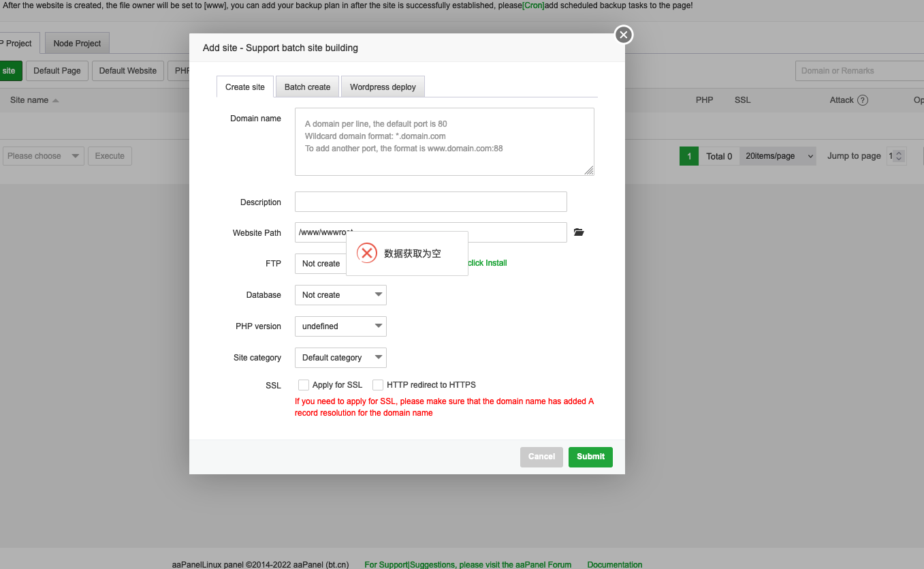Focus the Description input field
The width and height of the screenshot is (924, 569).
pyautogui.click(x=430, y=202)
